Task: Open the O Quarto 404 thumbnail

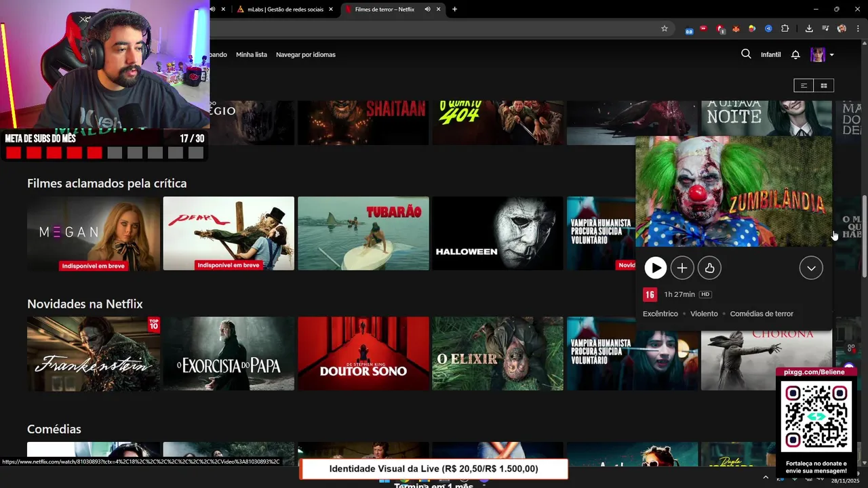Action: pos(498,123)
